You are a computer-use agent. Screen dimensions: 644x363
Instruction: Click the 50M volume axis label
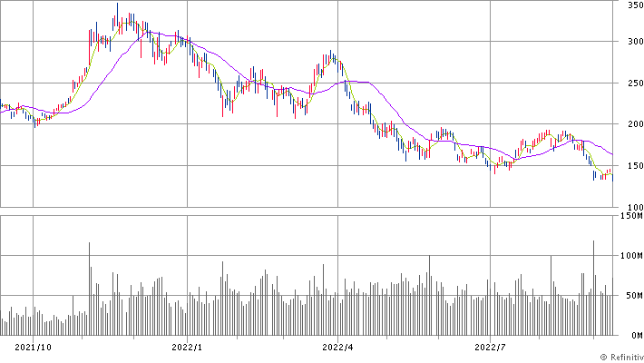click(x=631, y=296)
